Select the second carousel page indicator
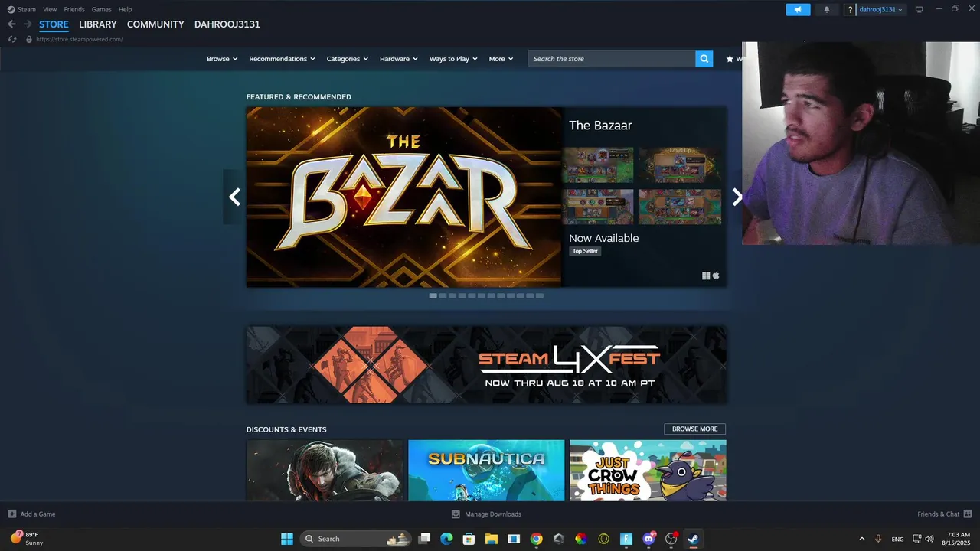This screenshot has width=980, height=551. pos(443,295)
